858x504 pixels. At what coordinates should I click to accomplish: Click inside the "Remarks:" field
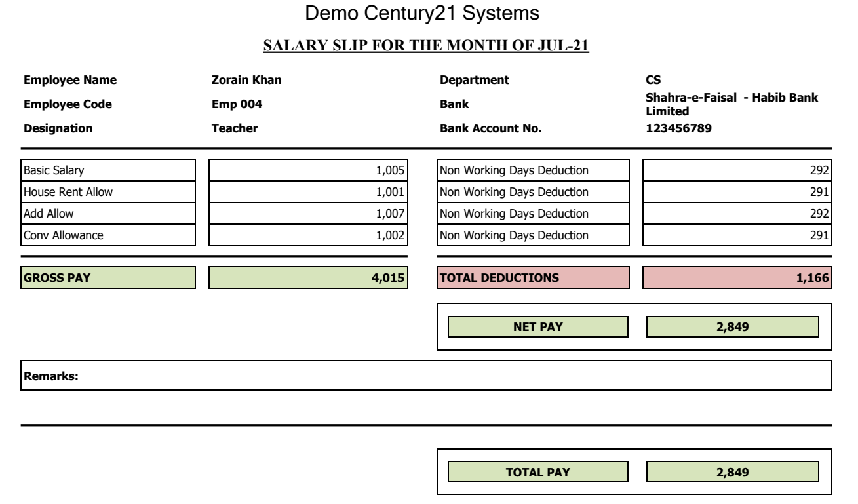427,375
